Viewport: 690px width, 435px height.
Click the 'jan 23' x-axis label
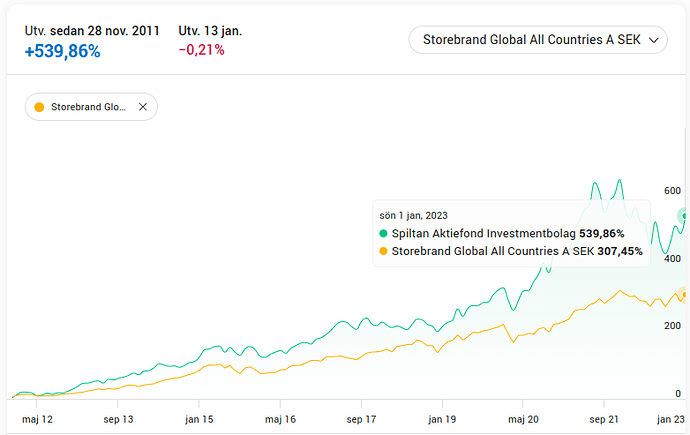click(x=671, y=419)
